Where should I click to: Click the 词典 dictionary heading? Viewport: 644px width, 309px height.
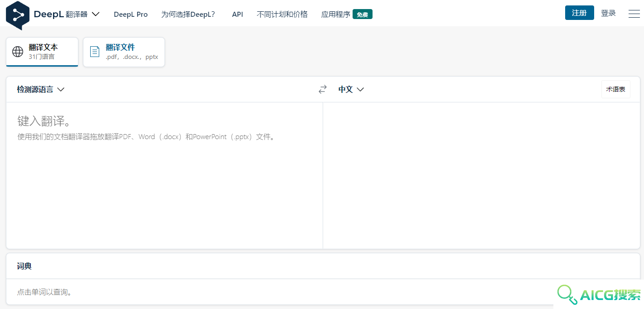pos(24,266)
